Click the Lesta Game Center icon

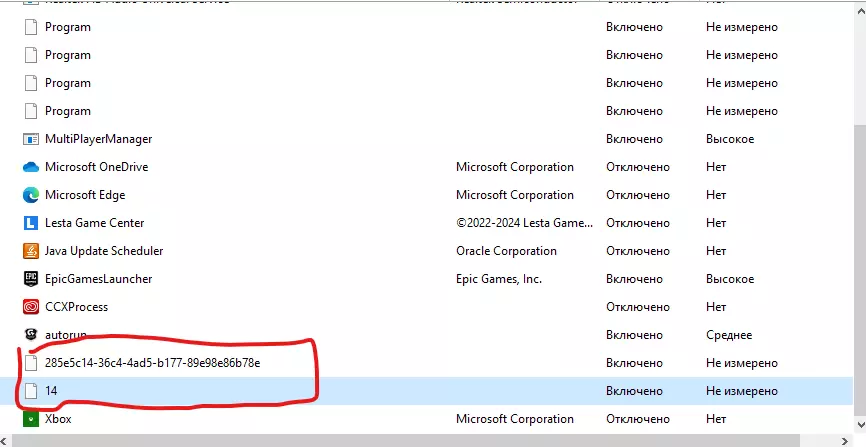pyautogui.click(x=31, y=223)
